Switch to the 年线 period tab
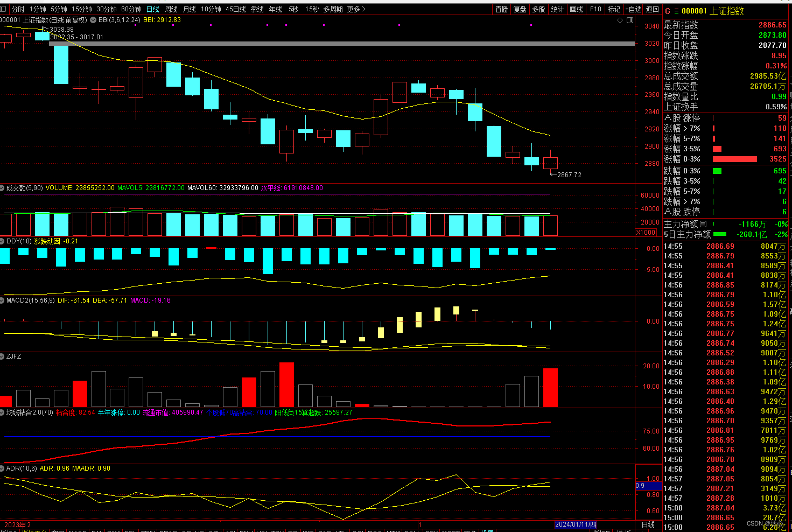 click(x=276, y=9)
